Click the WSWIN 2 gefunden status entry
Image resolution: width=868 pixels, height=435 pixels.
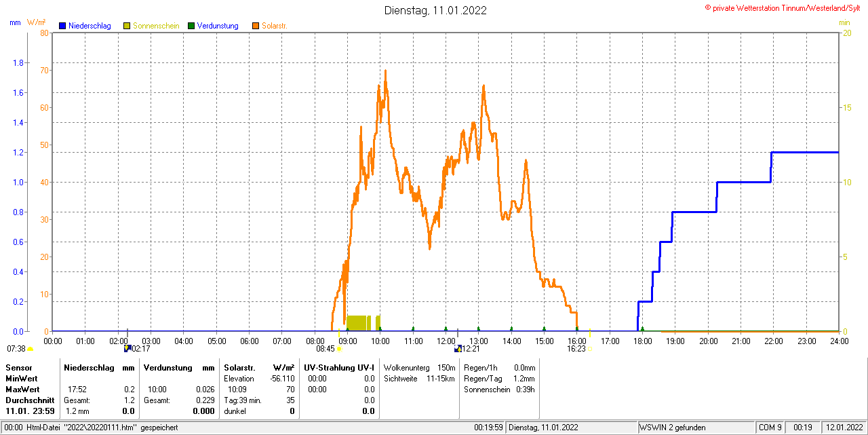pyautogui.click(x=673, y=428)
